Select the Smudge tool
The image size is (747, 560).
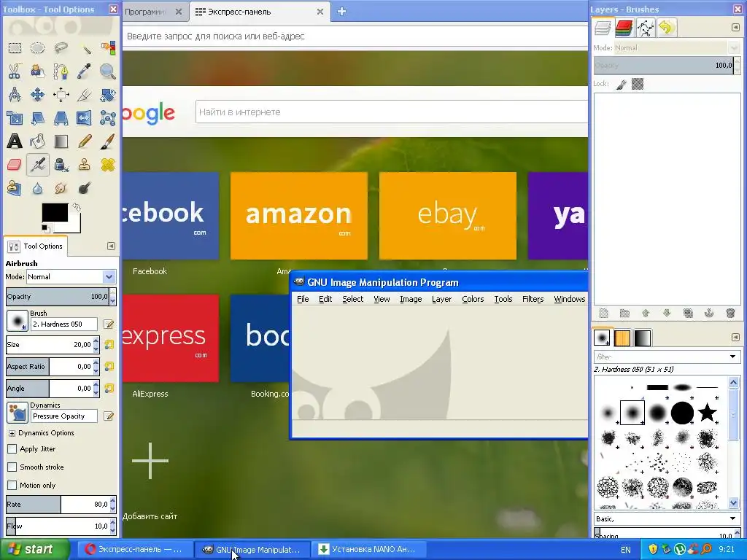tap(61, 188)
